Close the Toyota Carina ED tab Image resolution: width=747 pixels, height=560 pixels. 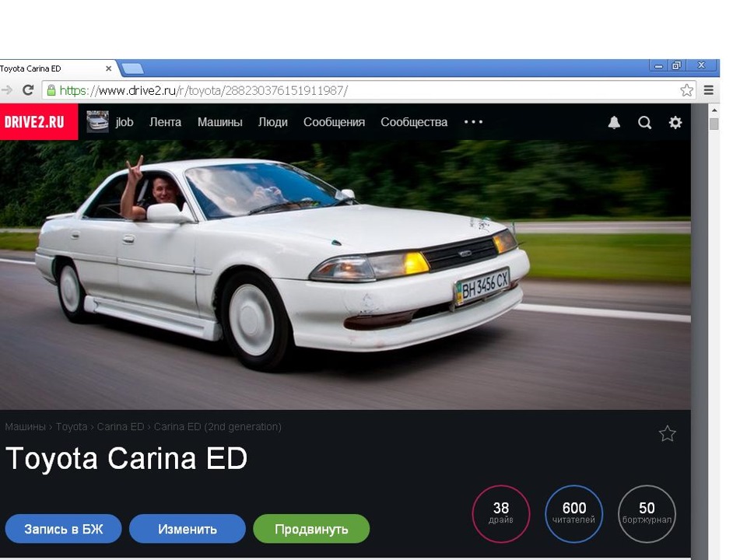(109, 68)
